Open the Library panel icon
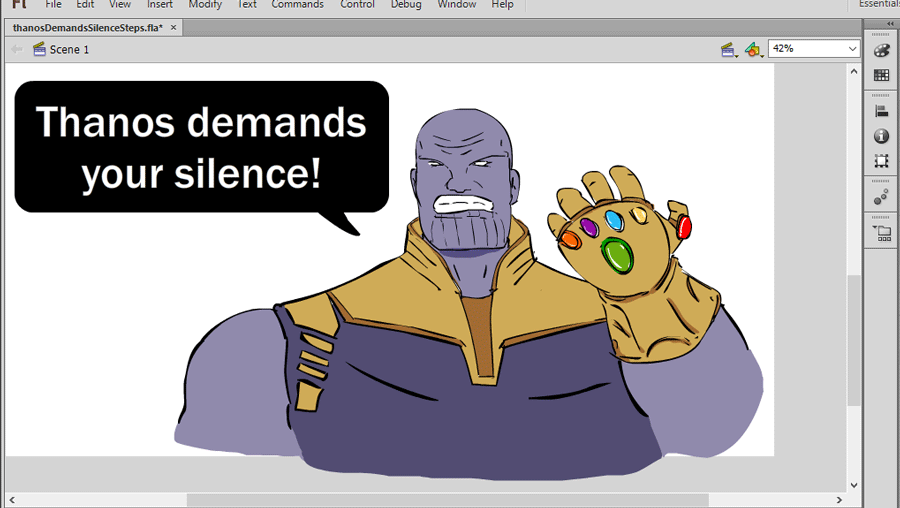900x508 pixels. click(882, 233)
